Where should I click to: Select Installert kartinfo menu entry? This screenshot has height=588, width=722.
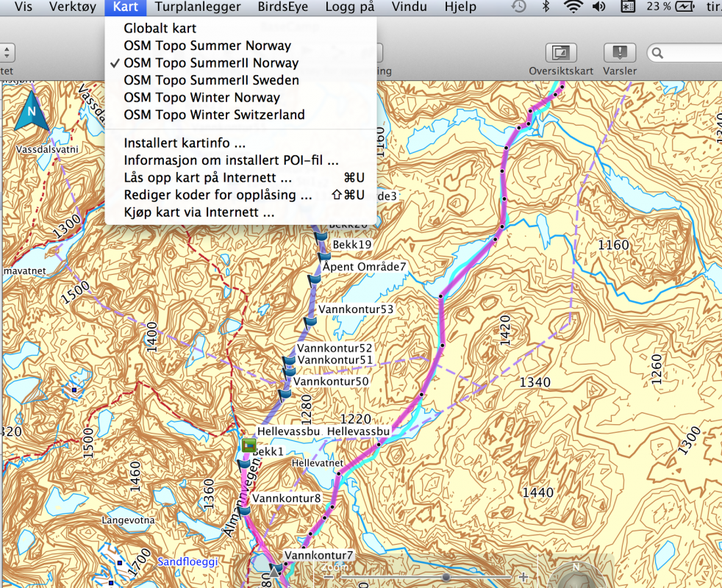pos(185,143)
